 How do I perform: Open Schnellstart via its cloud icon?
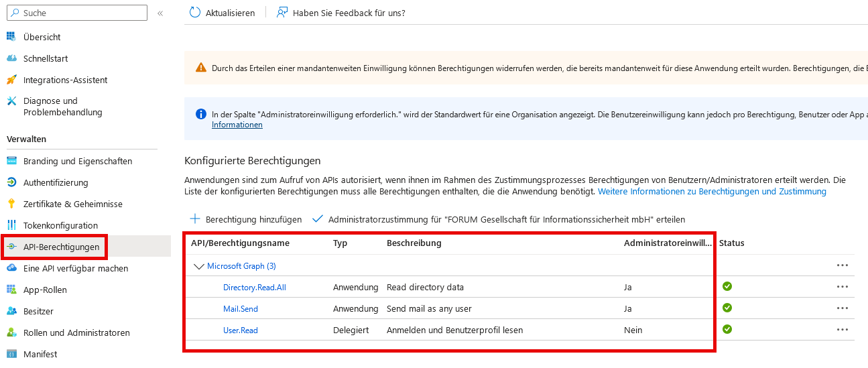pyautogui.click(x=11, y=58)
